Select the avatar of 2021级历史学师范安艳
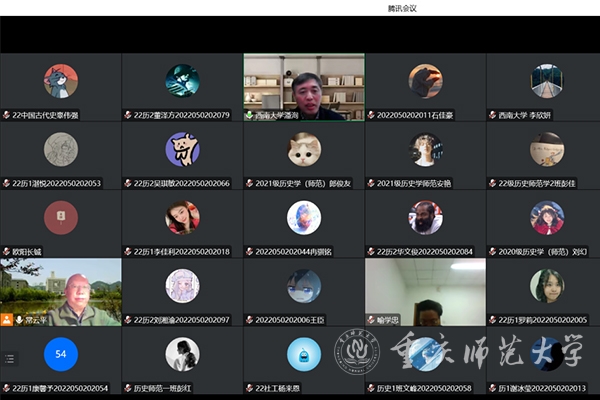The width and height of the screenshot is (600, 400). coord(425,149)
